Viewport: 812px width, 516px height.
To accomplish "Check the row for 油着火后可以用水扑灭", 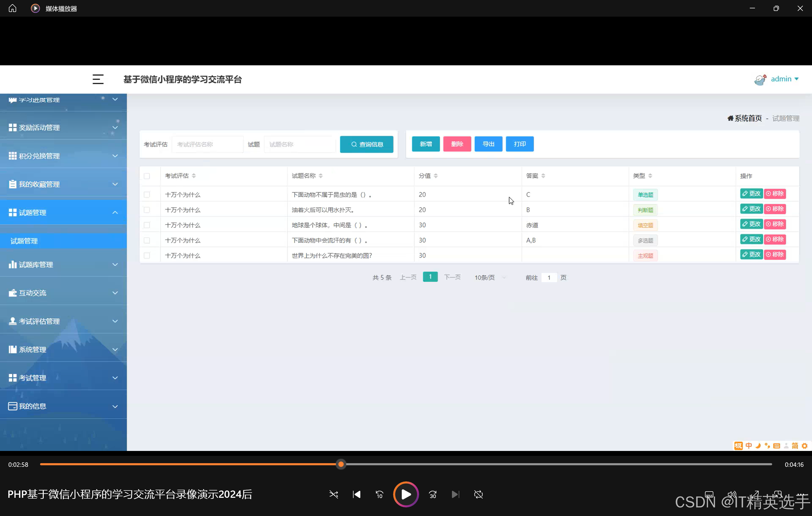I will click(x=147, y=210).
